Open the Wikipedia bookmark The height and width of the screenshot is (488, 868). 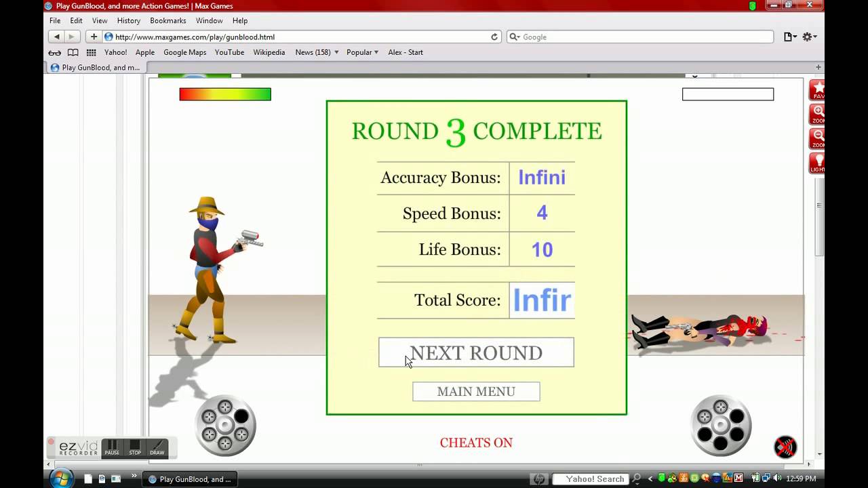pos(269,52)
